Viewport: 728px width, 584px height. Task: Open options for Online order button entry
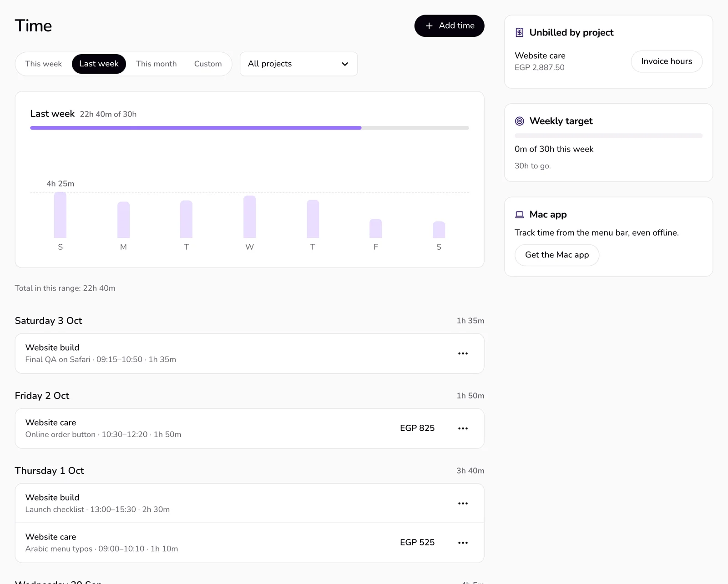coord(463,428)
